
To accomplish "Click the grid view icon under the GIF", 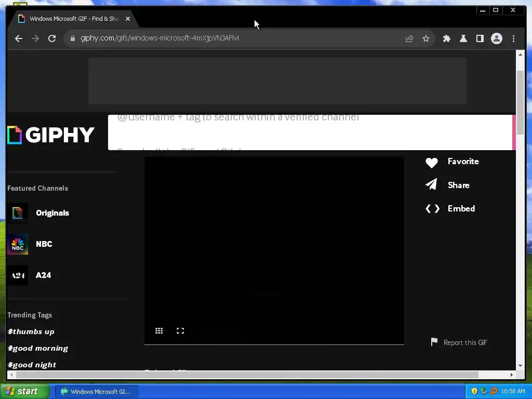I will (x=159, y=331).
